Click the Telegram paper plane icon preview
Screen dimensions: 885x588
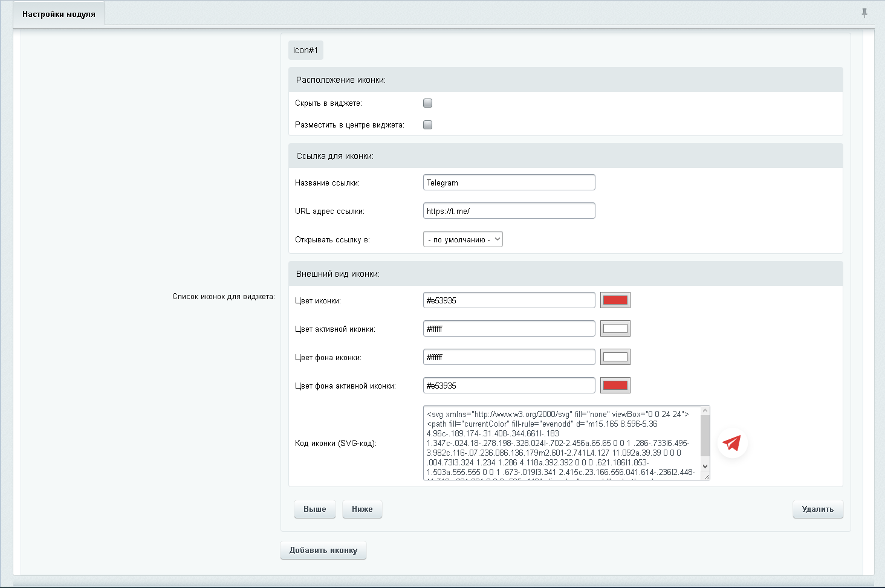pos(732,444)
